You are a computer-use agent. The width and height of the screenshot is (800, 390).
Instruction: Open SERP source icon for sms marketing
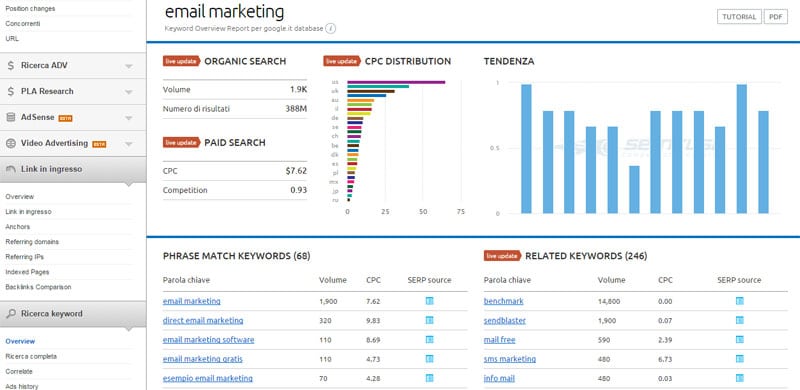pyautogui.click(x=740, y=359)
